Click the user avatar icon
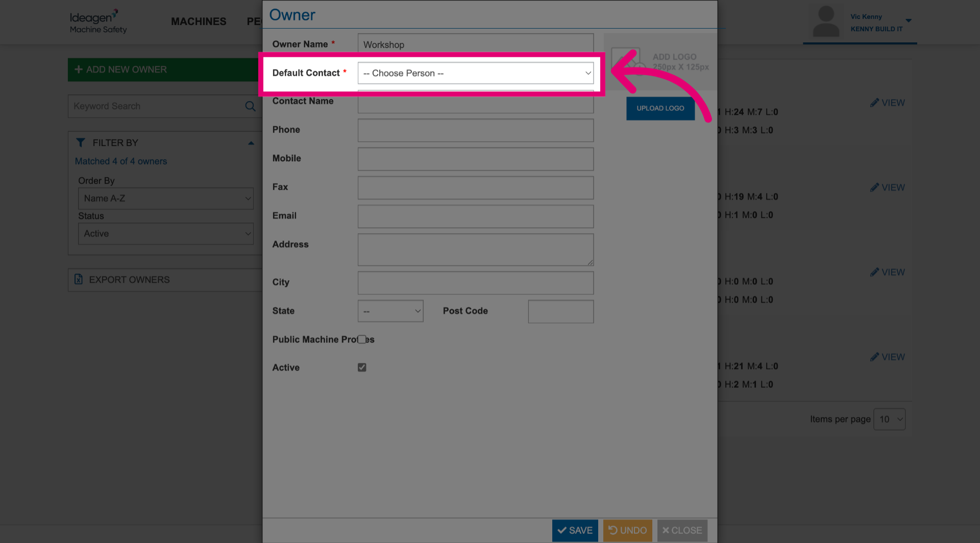Image resolution: width=980 pixels, height=543 pixels. [x=826, y=21]
